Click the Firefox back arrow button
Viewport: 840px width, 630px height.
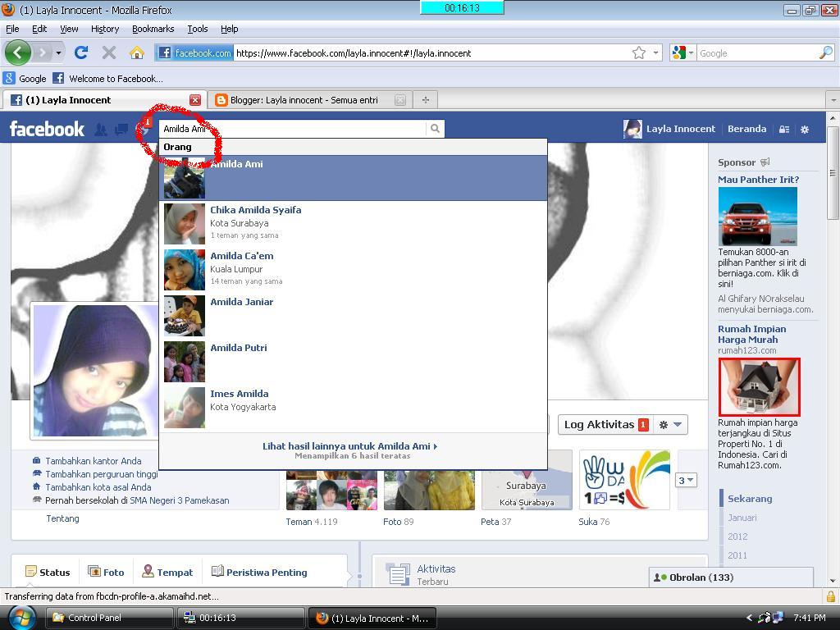tap(18, 52)
